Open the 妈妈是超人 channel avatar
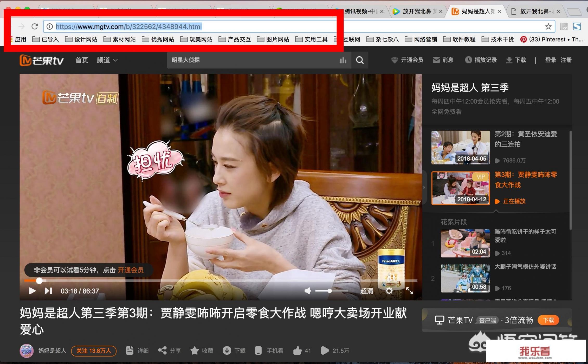This screenshot has height=364, width=588. (27, 351)
